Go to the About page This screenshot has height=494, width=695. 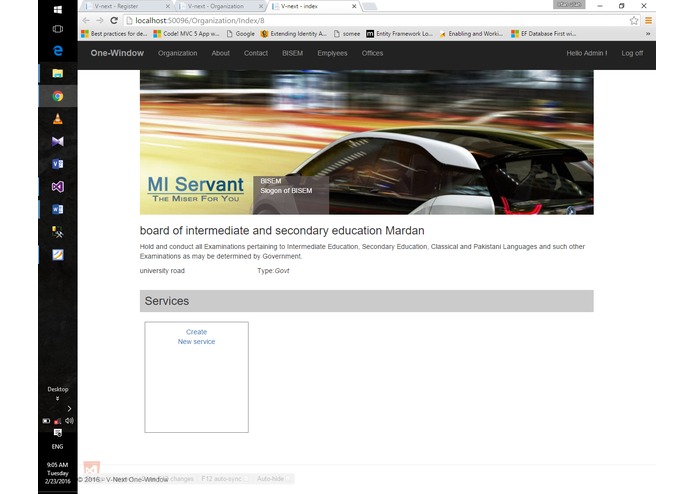[x=220, y=53]
